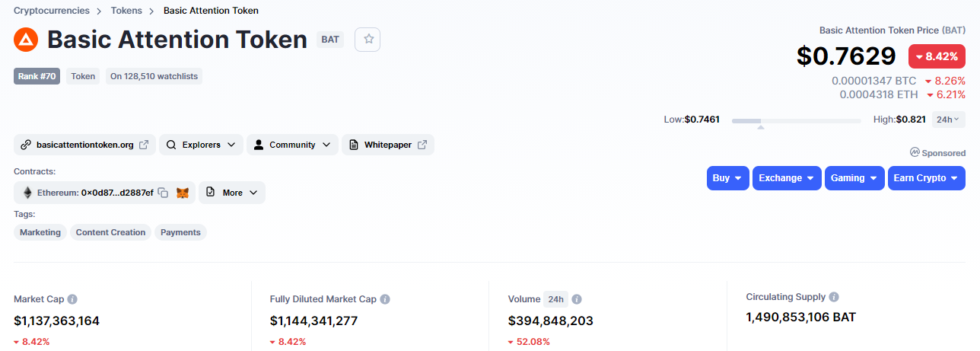The height and width of the screenshot is (351, 980).
Task: Add token to MetaMask via fox icon
Action: [x=183, y=193]
